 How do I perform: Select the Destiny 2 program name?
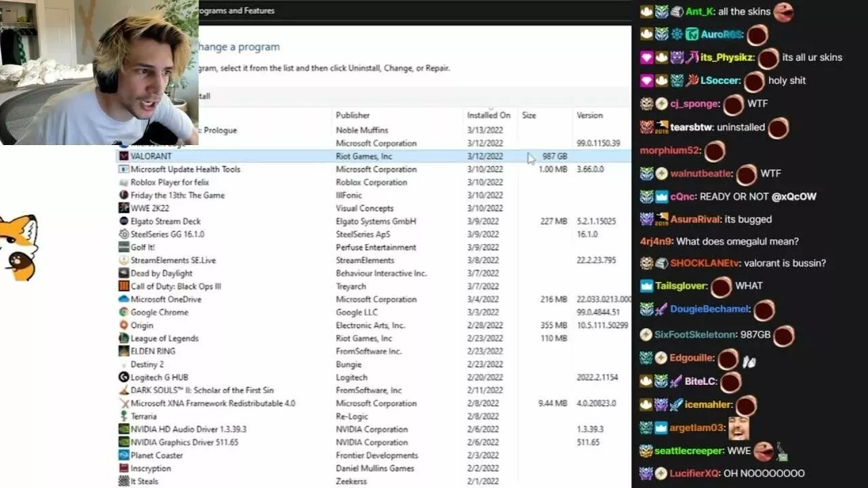click(x=147, y=365)
